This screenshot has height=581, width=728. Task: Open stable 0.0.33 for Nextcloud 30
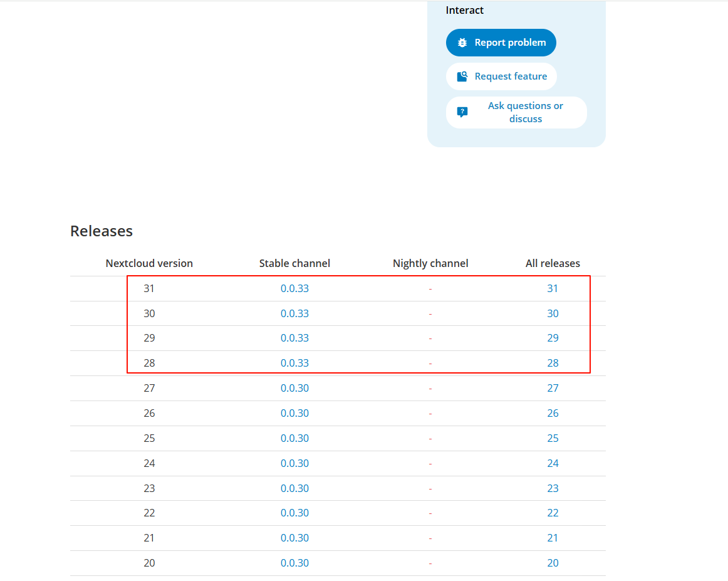point(294,313)
